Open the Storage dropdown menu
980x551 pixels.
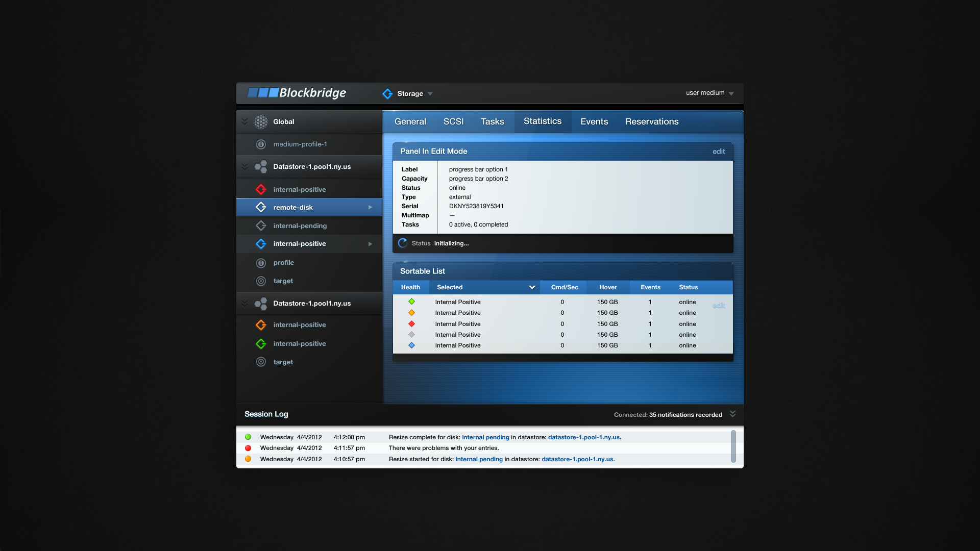coord(430,94)
